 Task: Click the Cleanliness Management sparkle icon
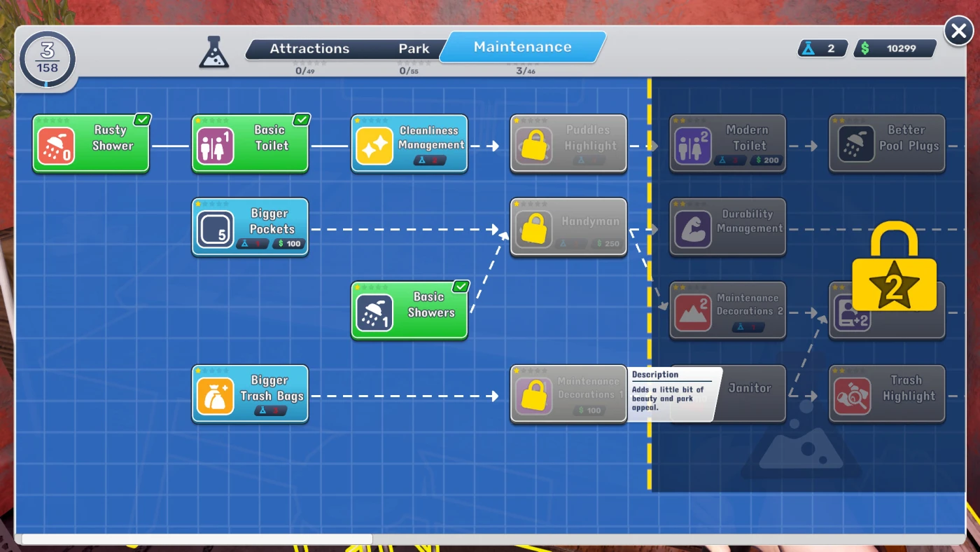(374, 146)
